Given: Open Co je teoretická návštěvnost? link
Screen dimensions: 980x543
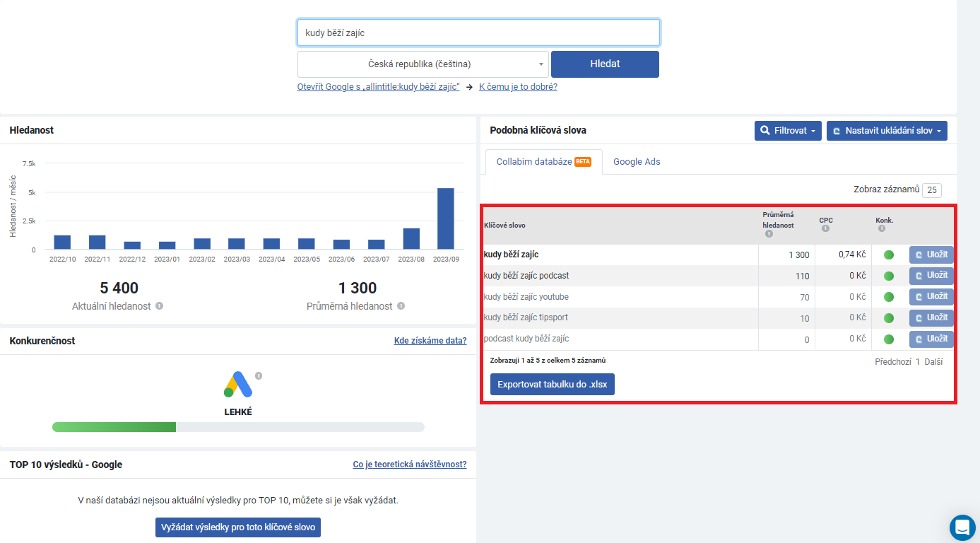Looking at the screenshot, I should tap(410, 465).
